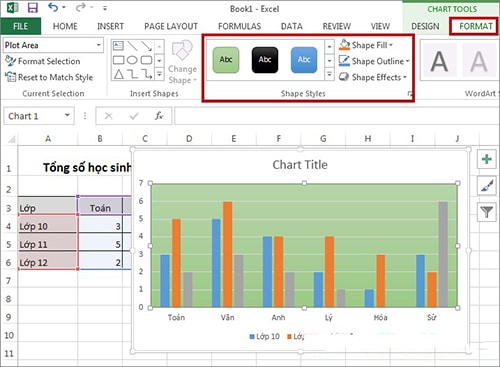Click the Insert Function fx icon
Image resolution: width=500 pixels, height=367 pixels.
pos(159,116)
